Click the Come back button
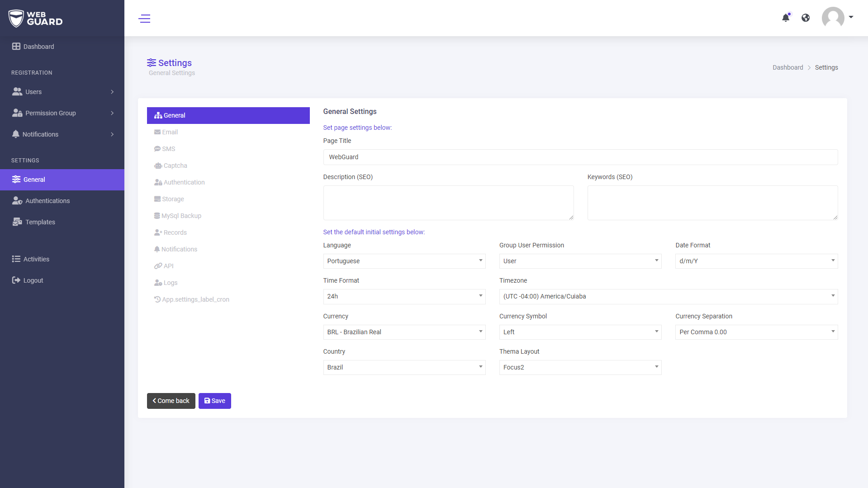868x488 pixels. 171,401
